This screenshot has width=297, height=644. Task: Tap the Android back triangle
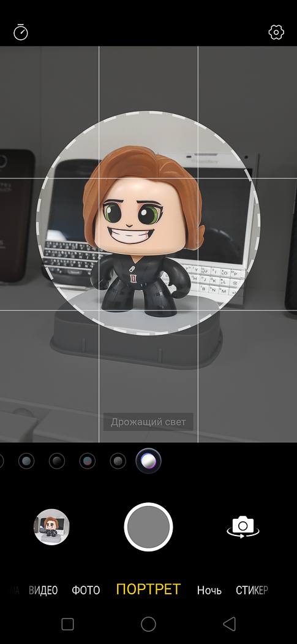click(x=229, y=624)
